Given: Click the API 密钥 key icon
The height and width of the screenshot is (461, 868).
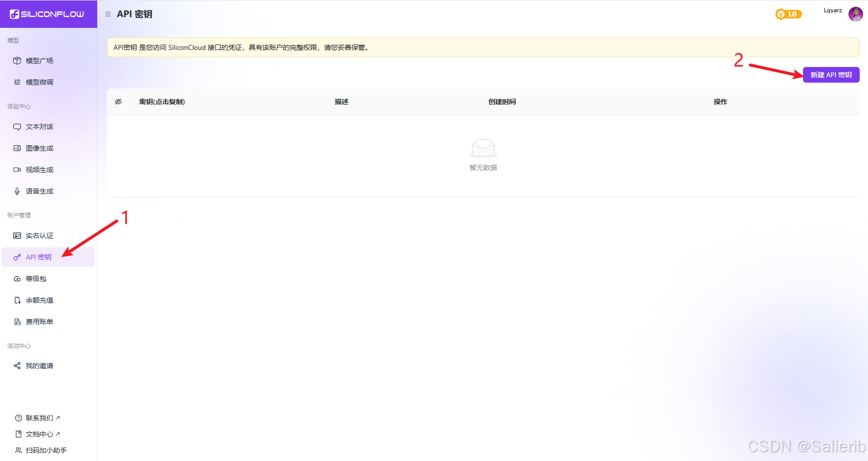Looking at the screenshot, I should 17,257.
